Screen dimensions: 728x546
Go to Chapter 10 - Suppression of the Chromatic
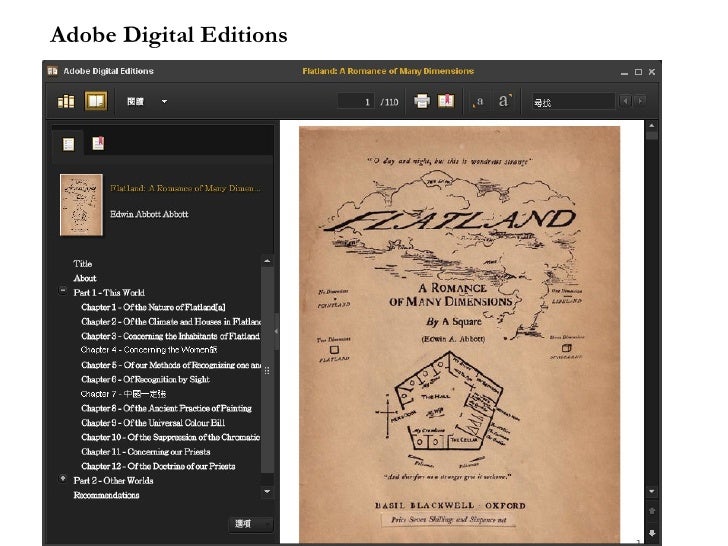pyautogui.click(x=170, y=437)
